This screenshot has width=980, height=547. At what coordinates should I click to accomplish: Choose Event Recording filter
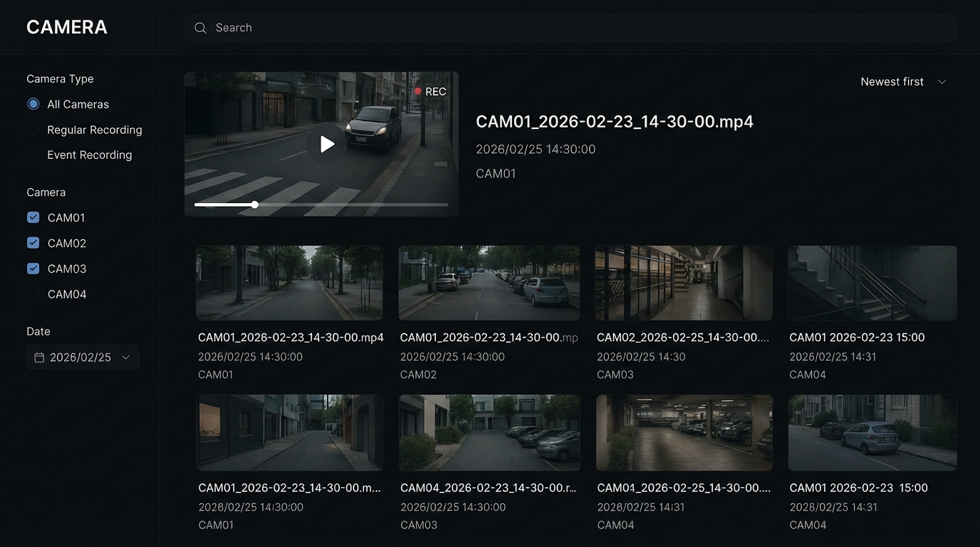point(33,155)
